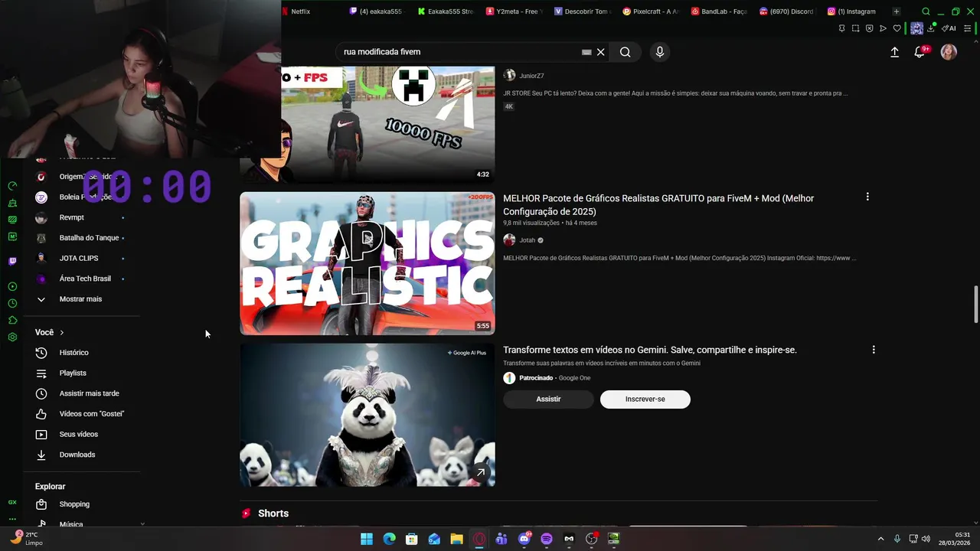Open Opera sidebar history clock
Screen dimensions: 980x551
(x=12, y=303)
